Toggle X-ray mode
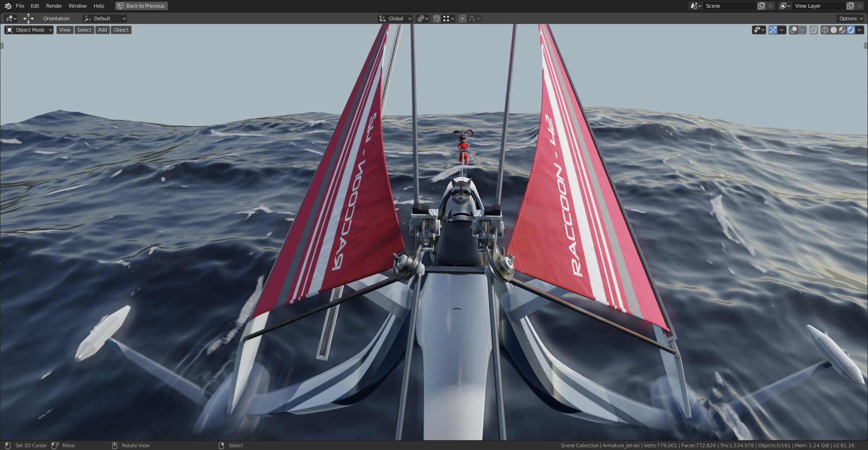This screenshot has height=450, width=868. coord(813,30)
